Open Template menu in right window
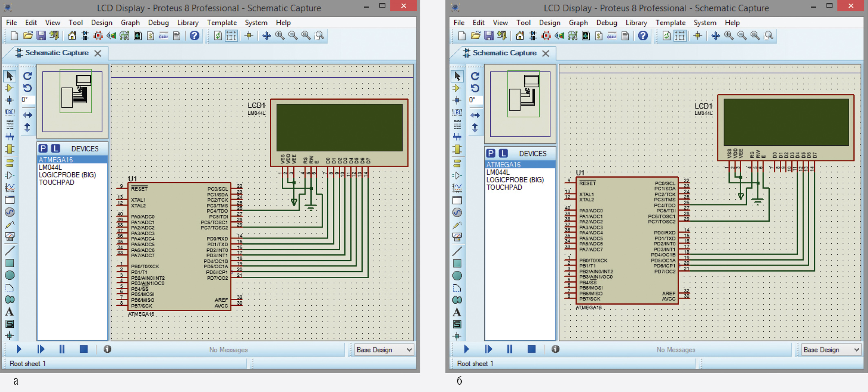Screen dimensions: 868x392 pos(670,23)
